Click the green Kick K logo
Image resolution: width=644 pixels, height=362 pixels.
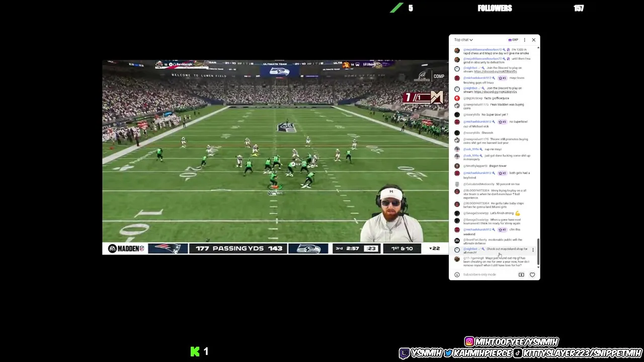coord(195,352)
